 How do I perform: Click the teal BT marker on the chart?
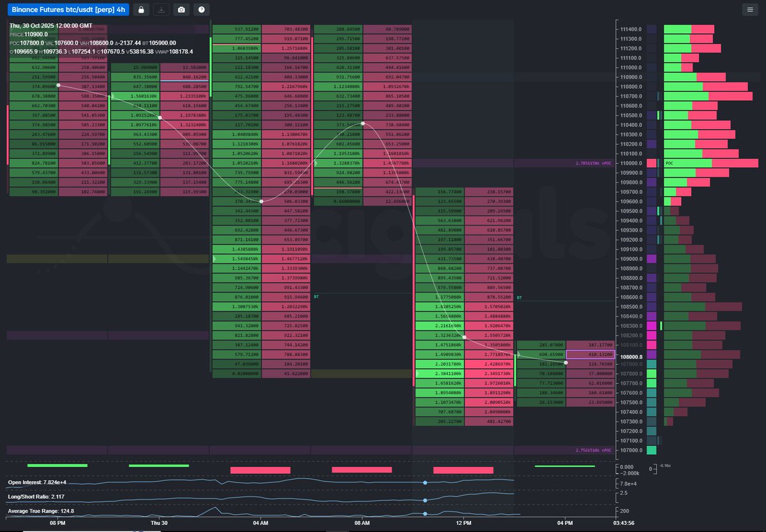pos(315,297)
